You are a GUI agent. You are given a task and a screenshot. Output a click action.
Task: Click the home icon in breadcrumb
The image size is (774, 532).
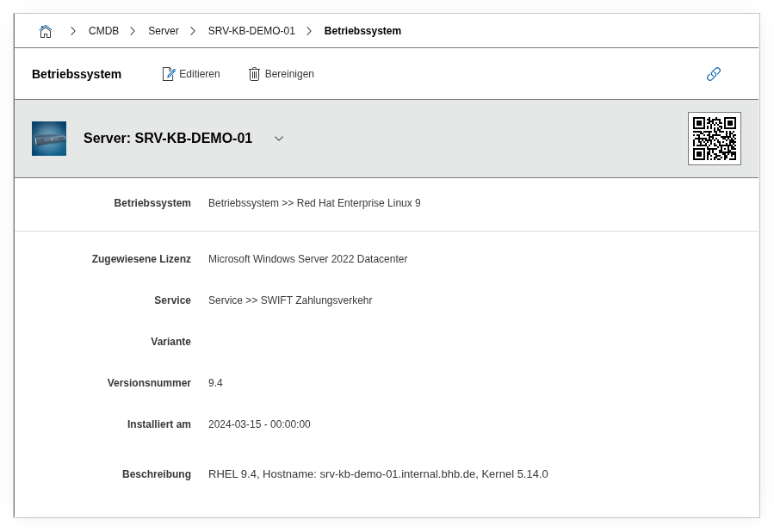coord(46,31)
